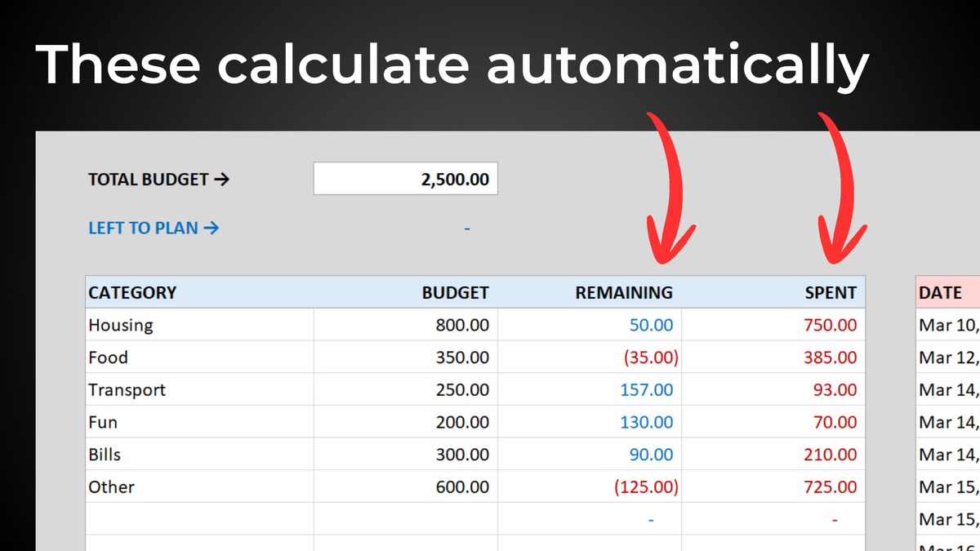Click Food remaining value (35.00)
The height and width of the screenshot is (551, 980).
click(651, 358)
